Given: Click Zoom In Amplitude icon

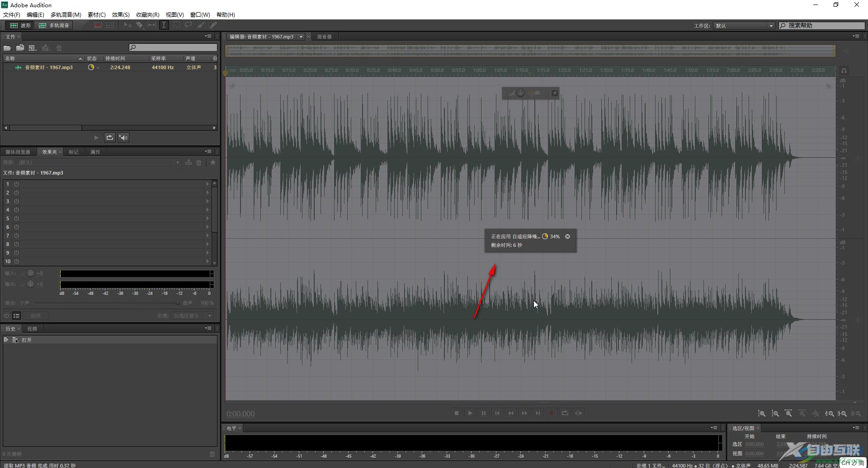Looking at the screenshot, I should pos(762,414).
